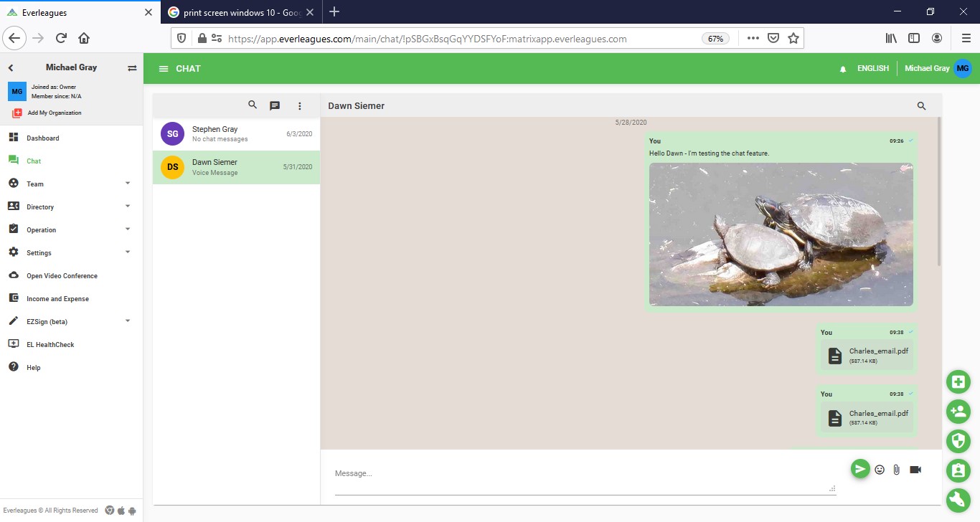
Task: Toggle the sidebar with hamburger menu
Action: coord(164,69)
